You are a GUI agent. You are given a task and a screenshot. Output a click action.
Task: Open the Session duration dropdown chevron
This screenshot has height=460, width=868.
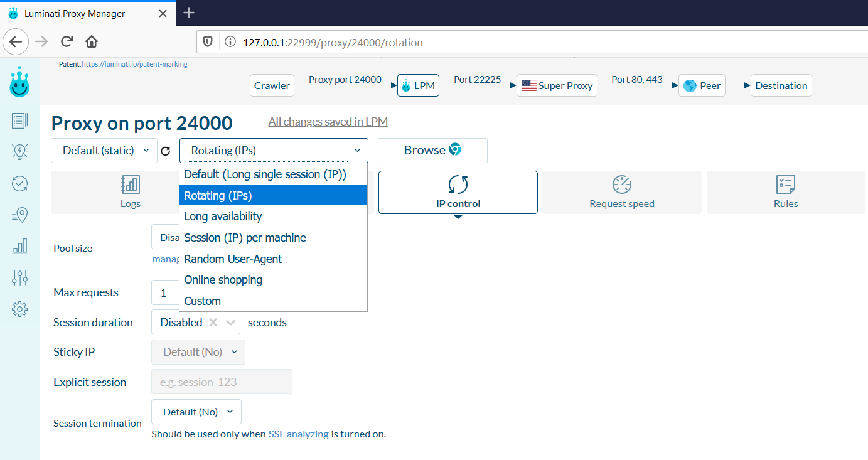pyautogui.click(x=231, y=322)
